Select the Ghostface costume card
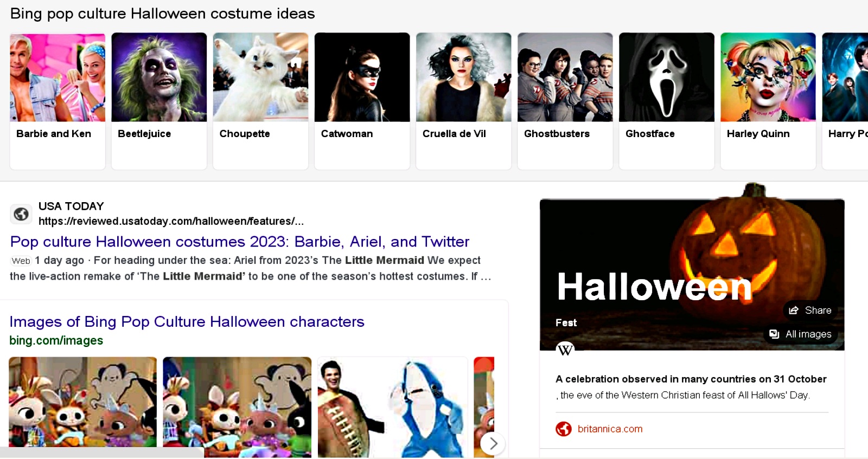 point(666,101)
